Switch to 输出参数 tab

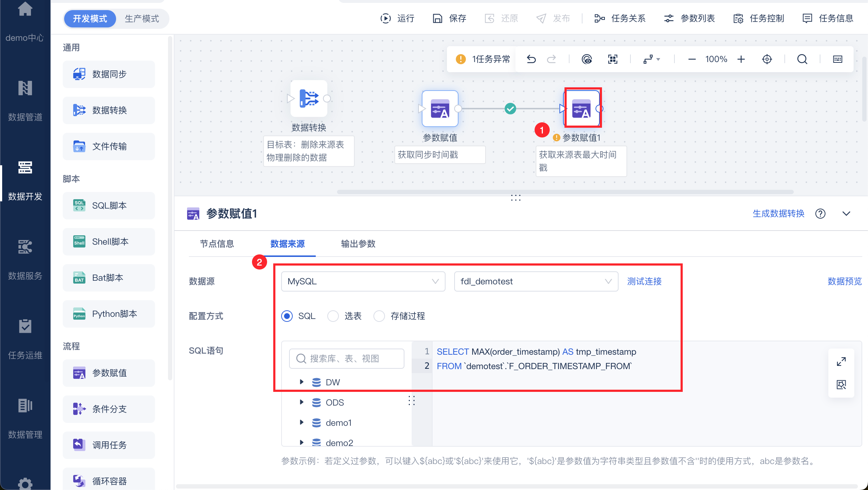(358, 244)
